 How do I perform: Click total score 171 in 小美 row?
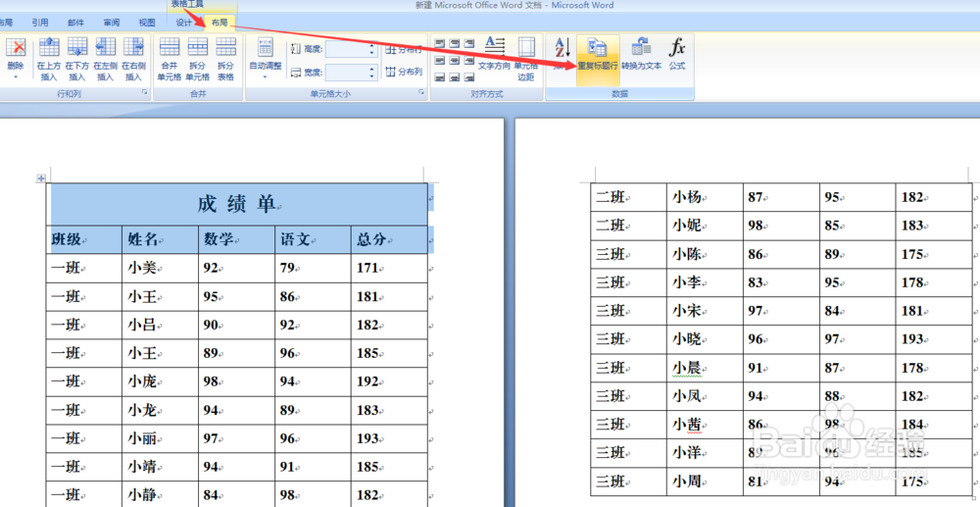(x=389, y=268)
